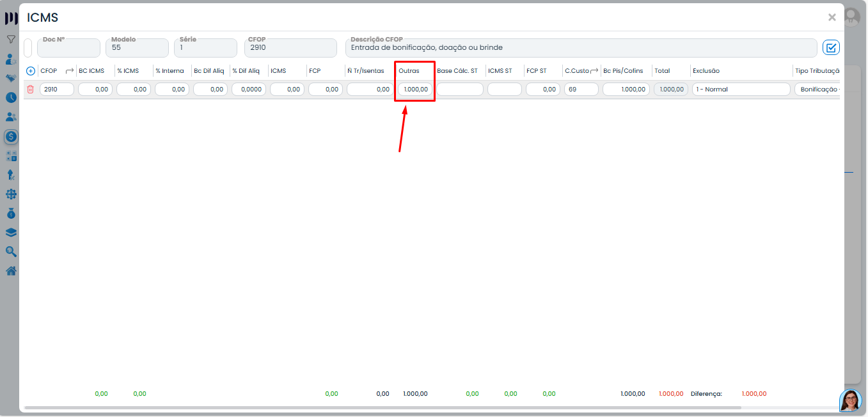Click the add row plus icon

[30, 71]
